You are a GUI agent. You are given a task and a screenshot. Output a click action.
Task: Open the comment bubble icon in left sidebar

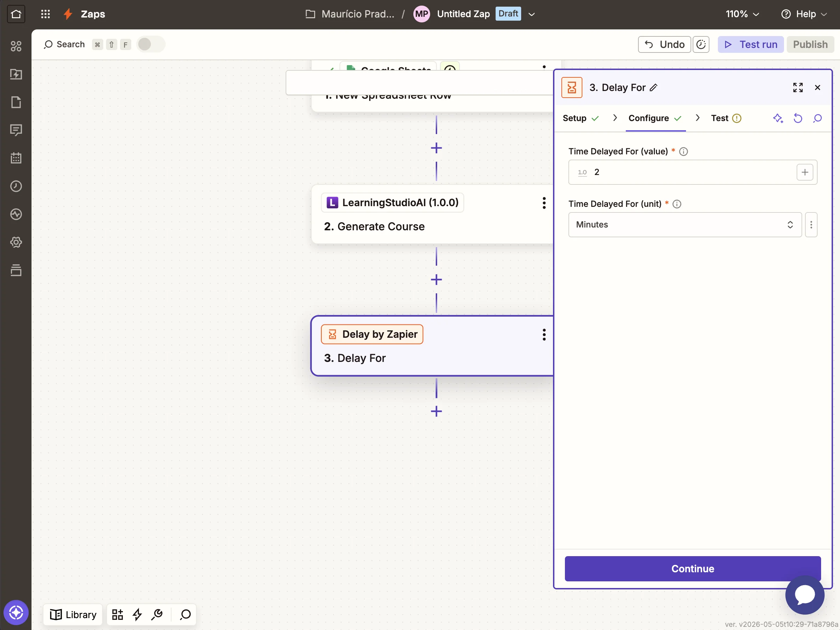pyautogui.click(x=16, y=130)
